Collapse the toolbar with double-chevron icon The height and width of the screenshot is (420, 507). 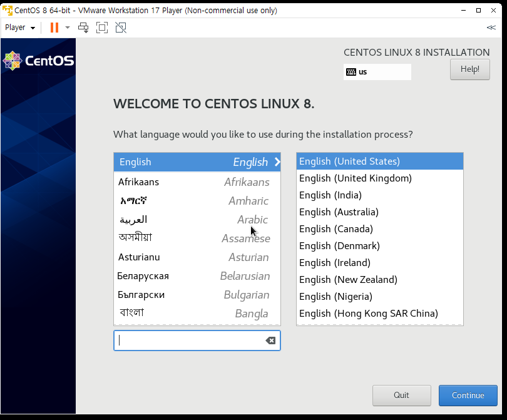pyautogui.click(x=491, y=28)
